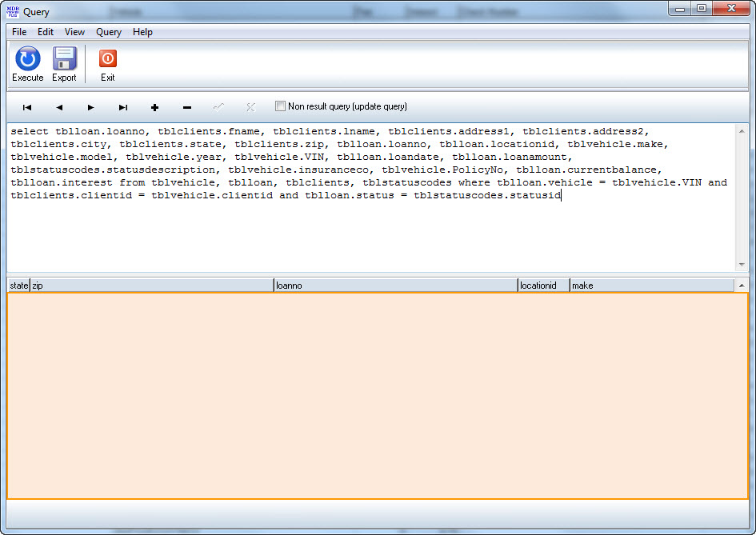
Task: Click the Execute query icon
Action: click(x=27, y=60)
